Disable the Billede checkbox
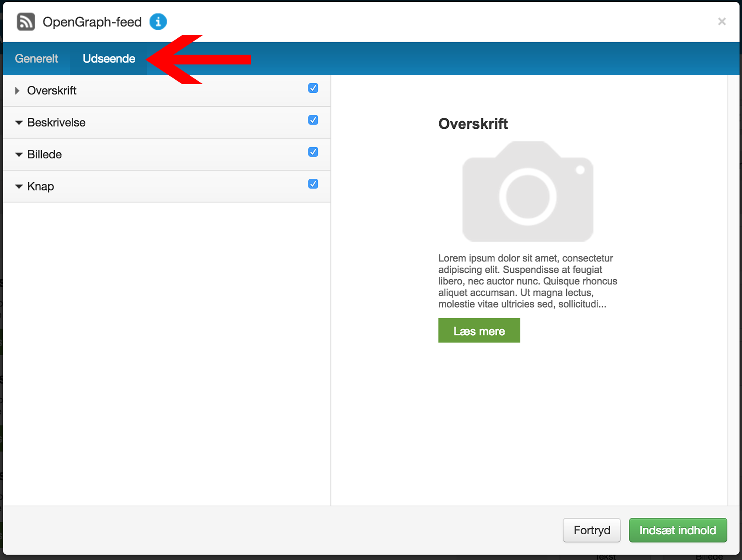The image size is (742, 560). click(313, 152)
